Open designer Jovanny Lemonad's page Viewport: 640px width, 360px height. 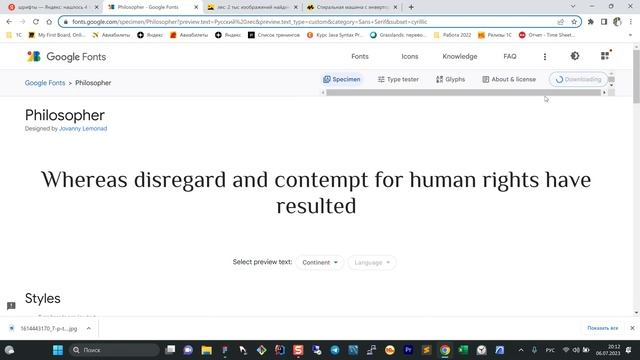(83, 129)
